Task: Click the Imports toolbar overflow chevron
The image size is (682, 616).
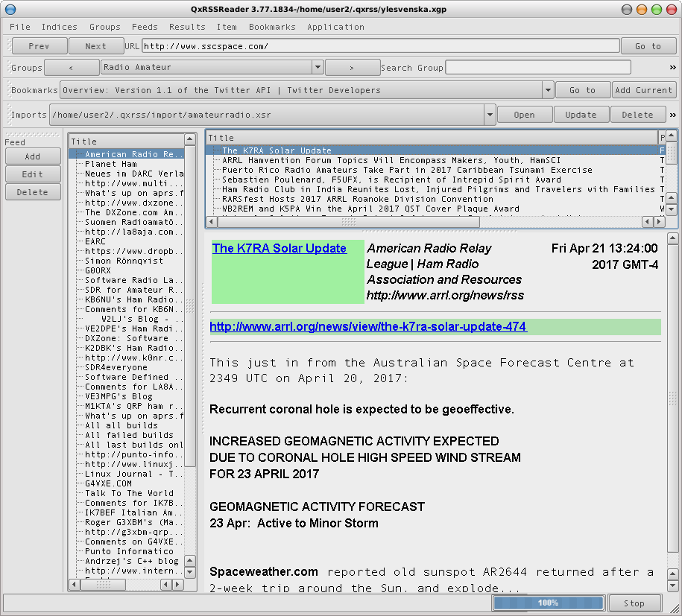Action: (672, 115)
